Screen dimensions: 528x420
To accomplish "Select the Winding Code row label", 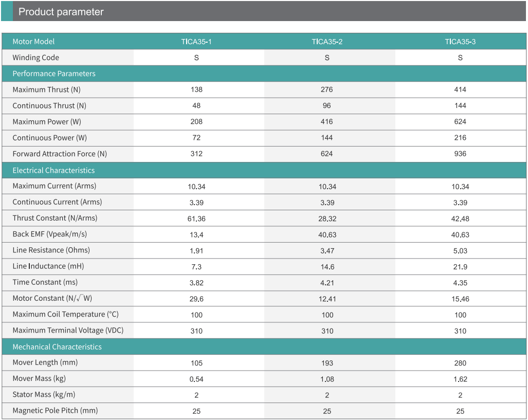I will pyautogui.click(x=36, y=58).
